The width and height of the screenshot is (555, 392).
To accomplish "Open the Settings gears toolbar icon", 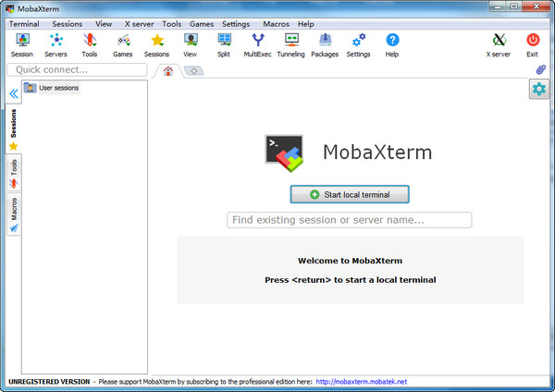I will [x=359, y=45].
